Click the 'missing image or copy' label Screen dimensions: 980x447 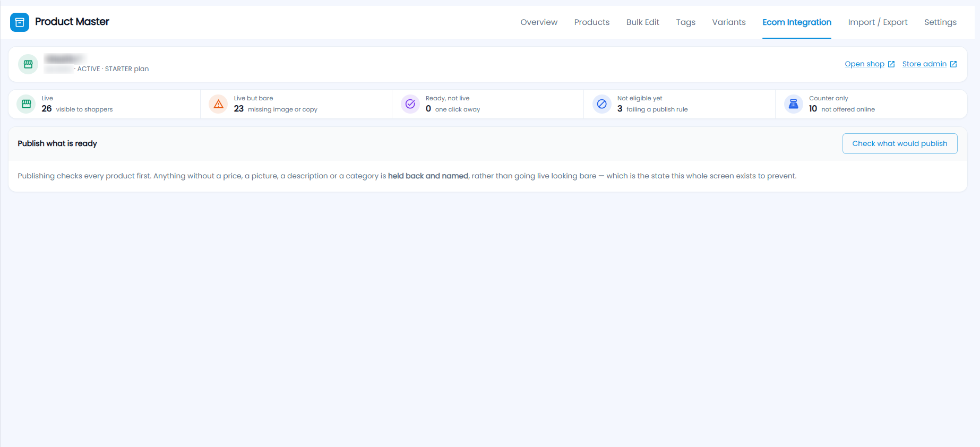[x=282, y=109]
